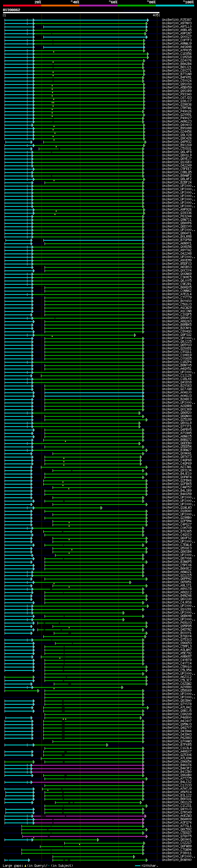Open hit UniRef100_A9TNV3
Viewport: 197px width, 868px height.
coord(177,23)
